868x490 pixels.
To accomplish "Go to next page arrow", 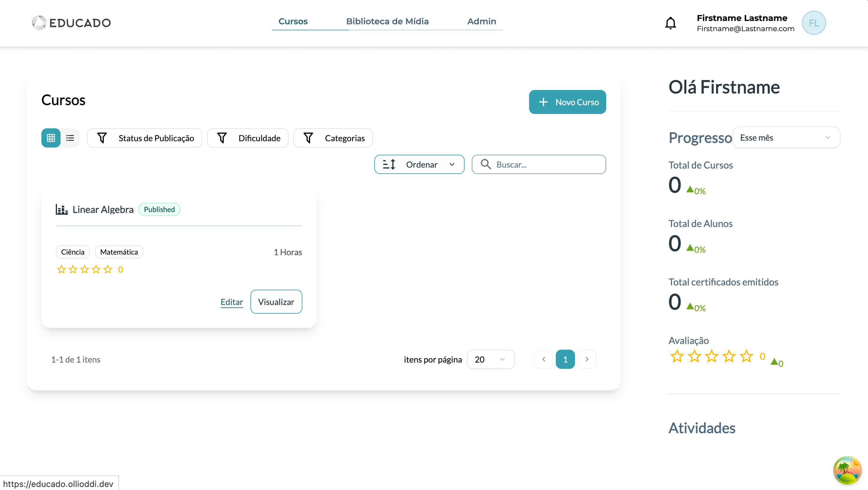I will tap(587, 359).
